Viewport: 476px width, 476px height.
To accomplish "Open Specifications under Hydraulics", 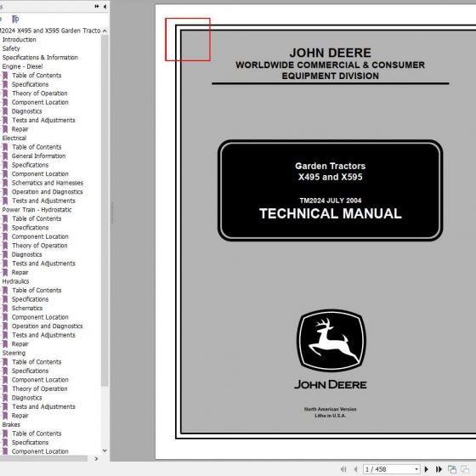I will coord(30,299).
